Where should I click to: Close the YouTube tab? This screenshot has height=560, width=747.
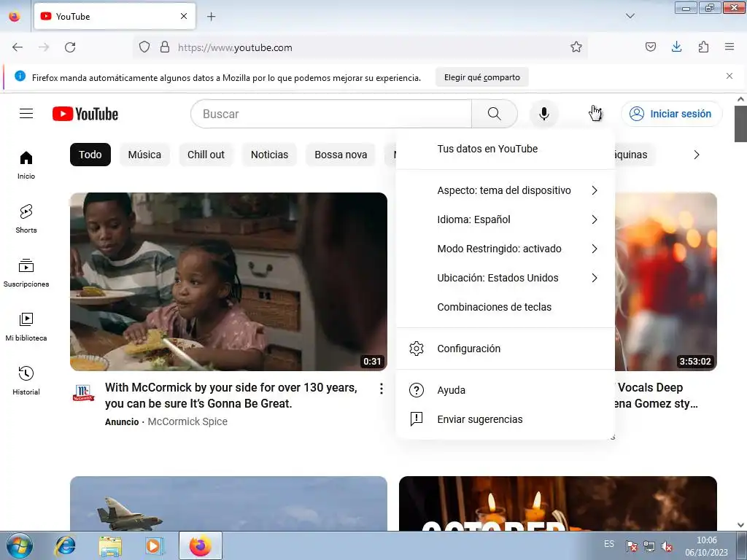point(184,16)
